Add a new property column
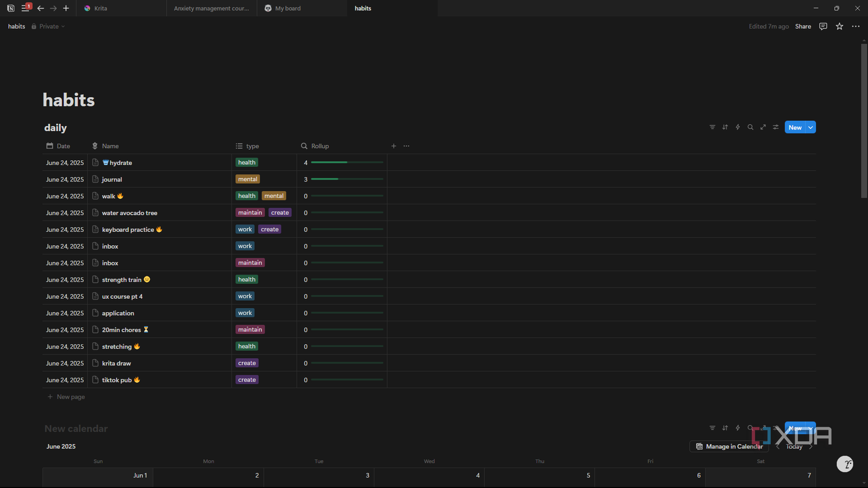 coord(393,146)
